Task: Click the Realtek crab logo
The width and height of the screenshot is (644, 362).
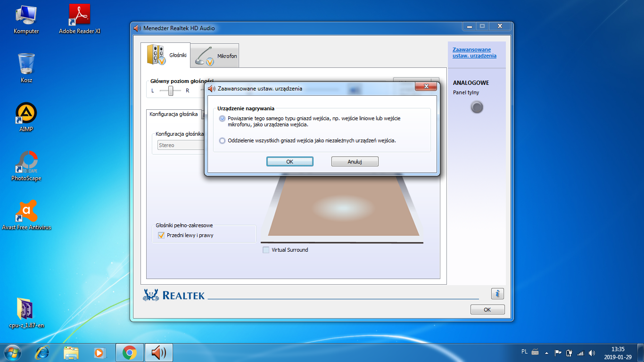Action: click(x=151, y=295)
